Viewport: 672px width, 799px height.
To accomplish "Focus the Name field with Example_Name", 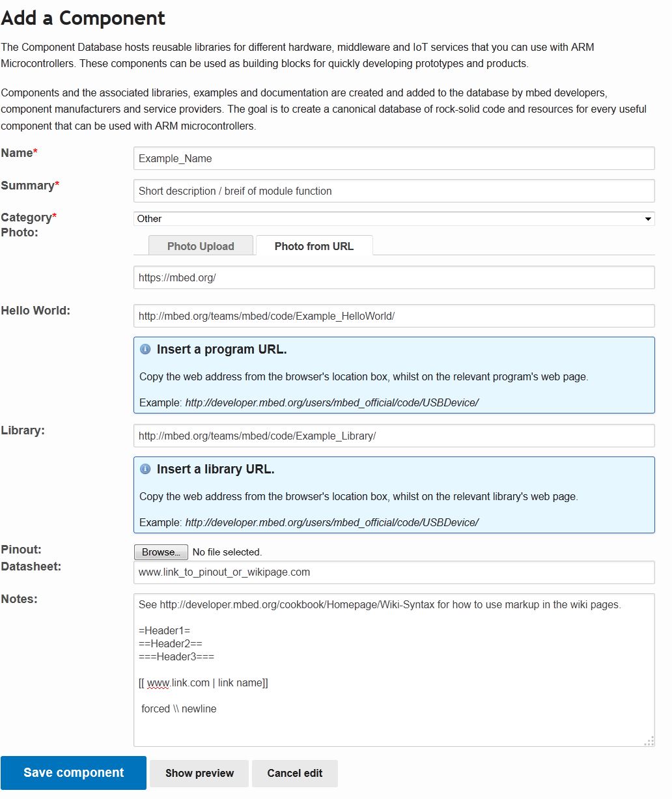I will pos(393,158).
